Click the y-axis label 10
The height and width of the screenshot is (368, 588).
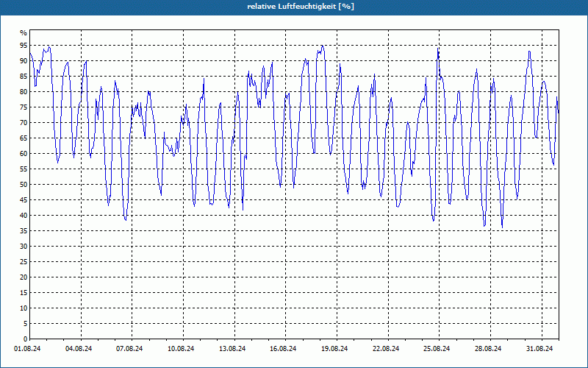coord(24,308)
